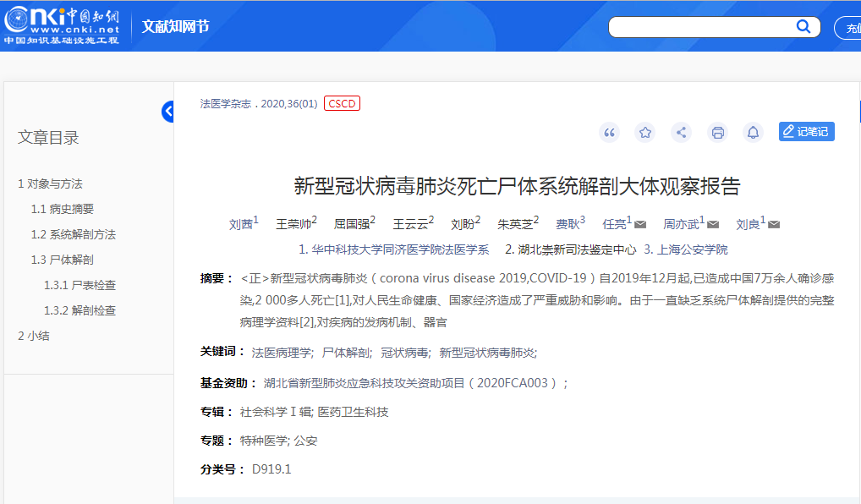
Task: Click the mail icon next to 任亮
Action: pos(640,225)
